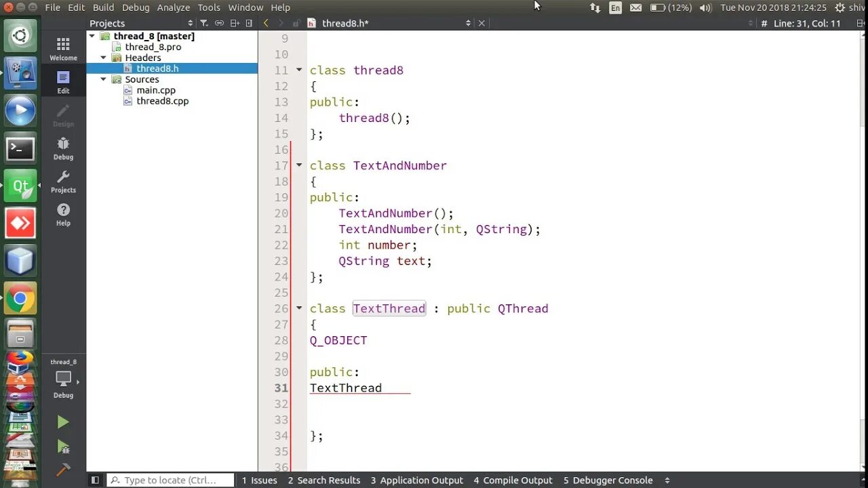
Task: Open the Tools menu
Action: [209, 7]
